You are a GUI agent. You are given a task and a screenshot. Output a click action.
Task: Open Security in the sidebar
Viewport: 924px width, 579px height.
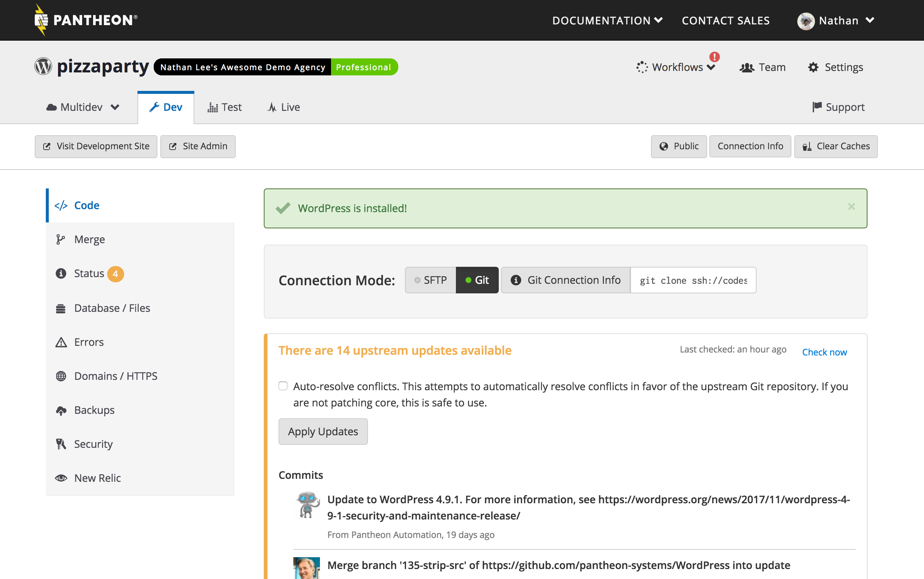(140, 444)
